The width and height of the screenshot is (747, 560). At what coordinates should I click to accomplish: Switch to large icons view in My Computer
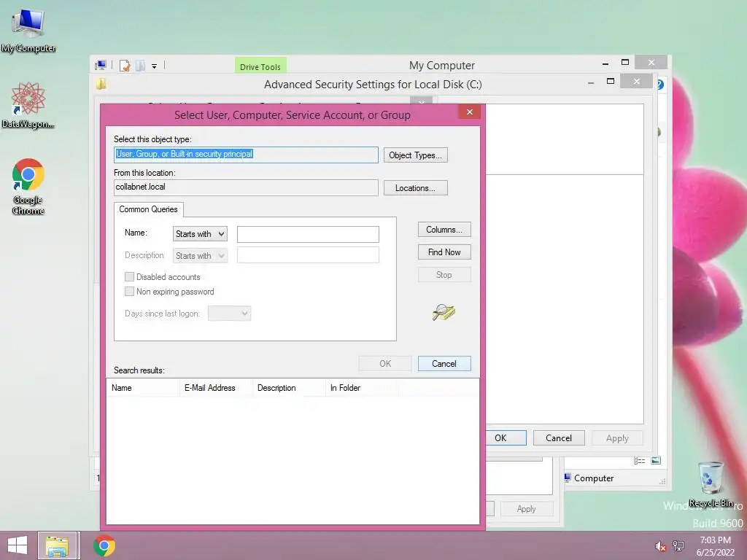[x=656, y=460]
